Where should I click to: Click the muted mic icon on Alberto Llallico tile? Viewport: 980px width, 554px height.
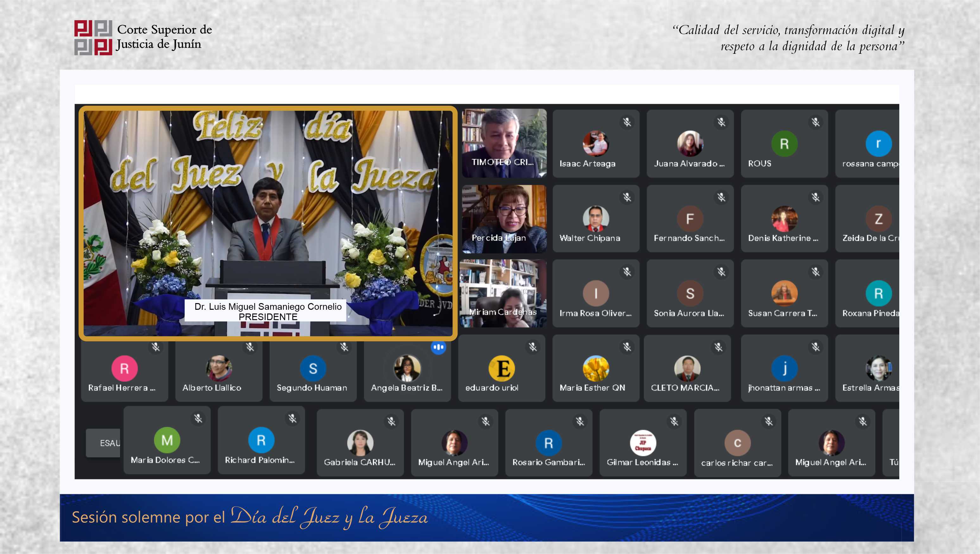point(250,347)
